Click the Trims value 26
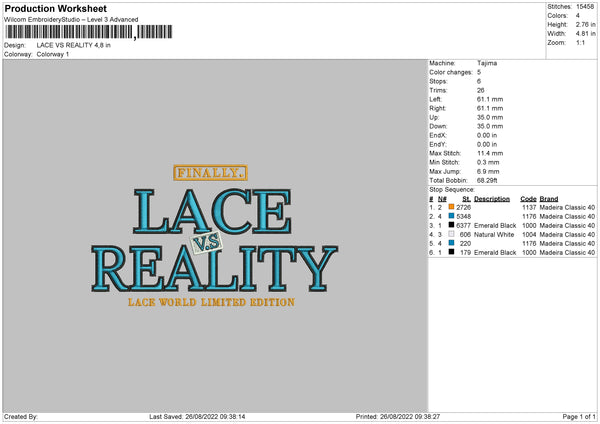 pyautogui.click(x=481, y=90)
